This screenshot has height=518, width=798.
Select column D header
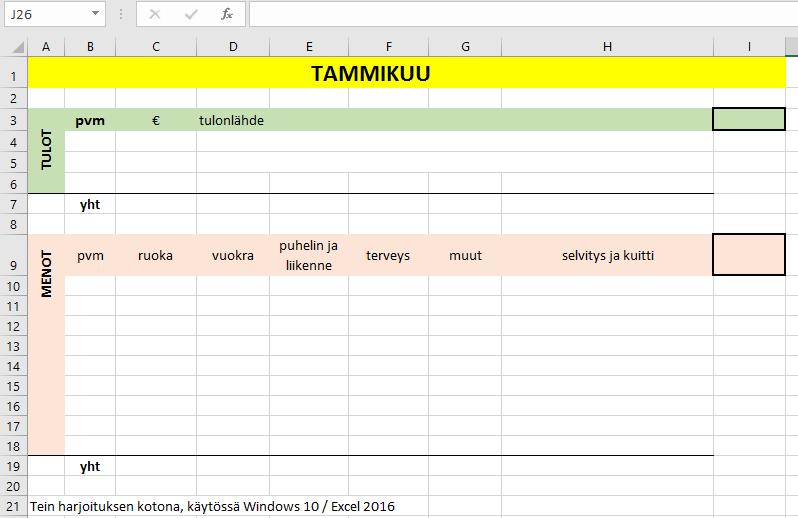click(x=233, y=47)
